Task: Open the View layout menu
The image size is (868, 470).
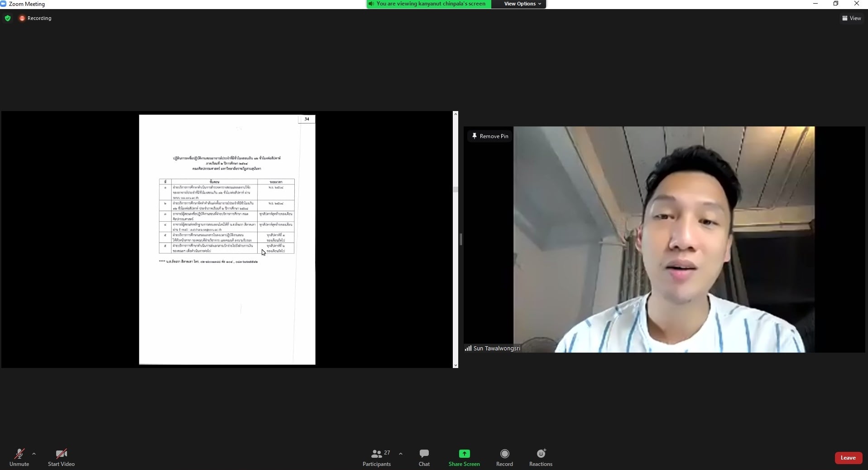Action: (x=851, y=18)
